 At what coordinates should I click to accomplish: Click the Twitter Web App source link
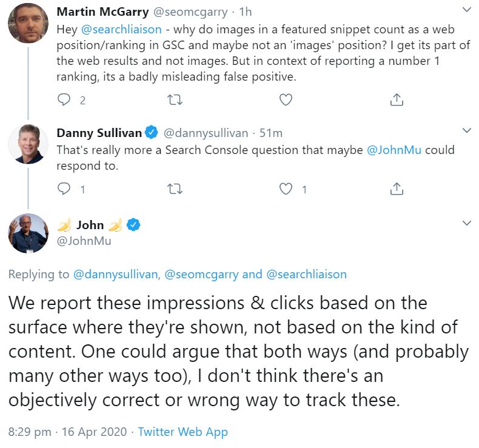pos(183,432)
